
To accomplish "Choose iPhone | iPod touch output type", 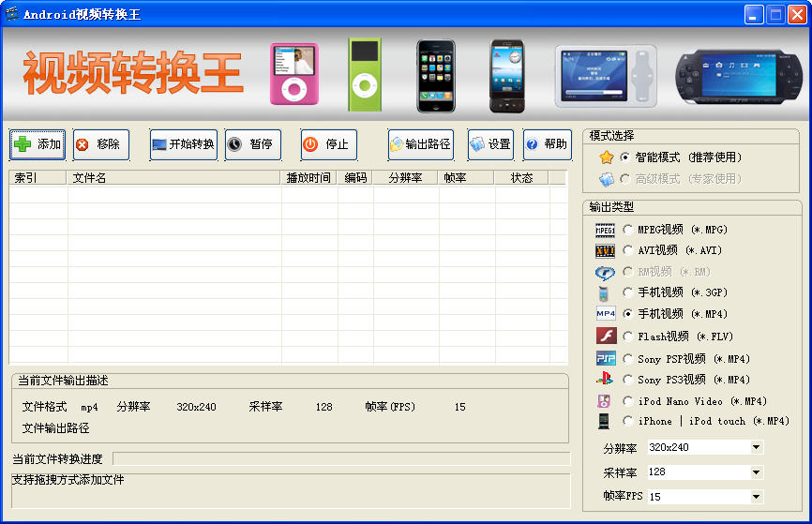I will pos(627,421).
